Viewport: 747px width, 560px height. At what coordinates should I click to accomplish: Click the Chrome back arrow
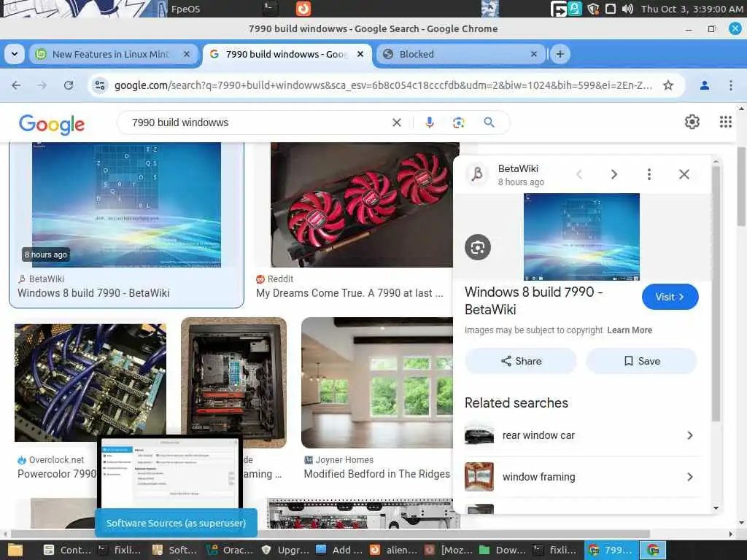point(16,85)
